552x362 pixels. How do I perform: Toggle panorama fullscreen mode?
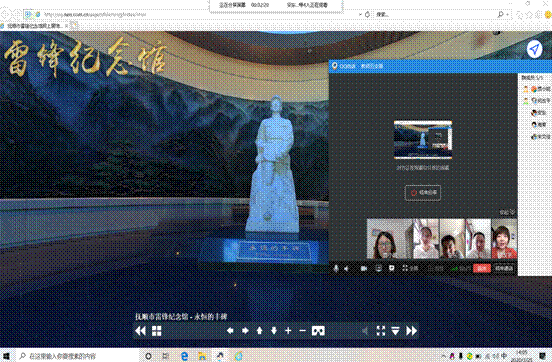click(x=381, y=331)
